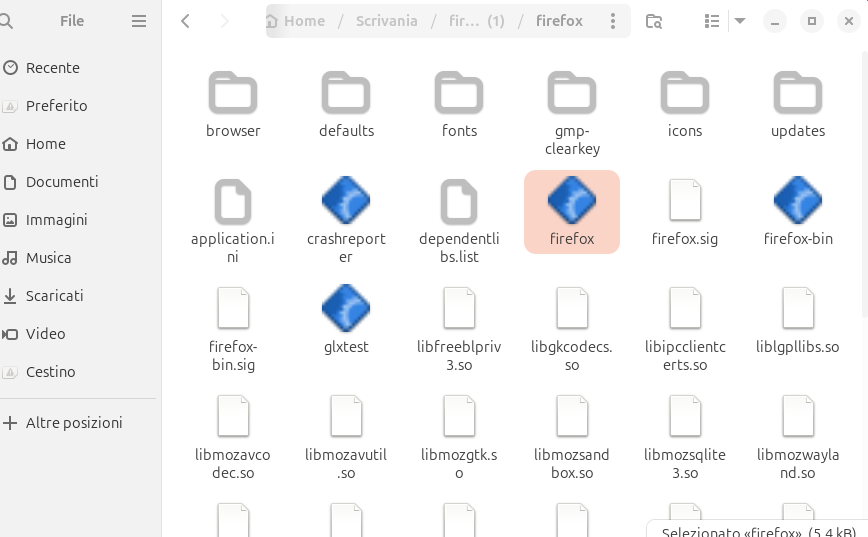Screen dimensions: 868x537
Task: Toggle list view mode
Action: [712, 21]
